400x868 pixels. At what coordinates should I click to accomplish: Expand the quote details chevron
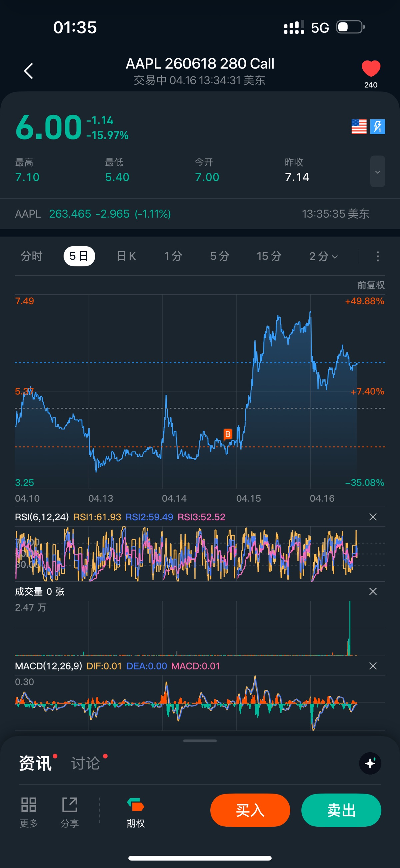coord(377,172)
